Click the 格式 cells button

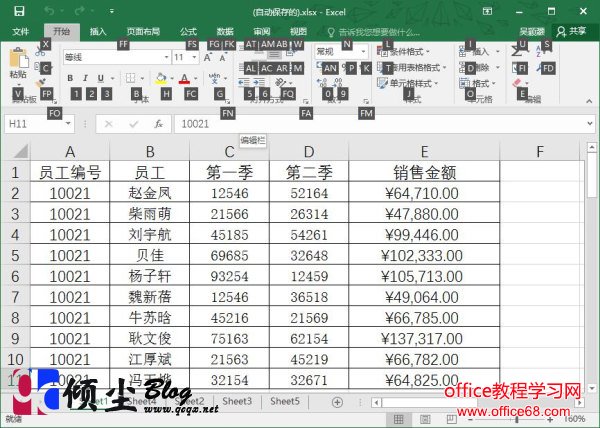(x=476, y=83)
